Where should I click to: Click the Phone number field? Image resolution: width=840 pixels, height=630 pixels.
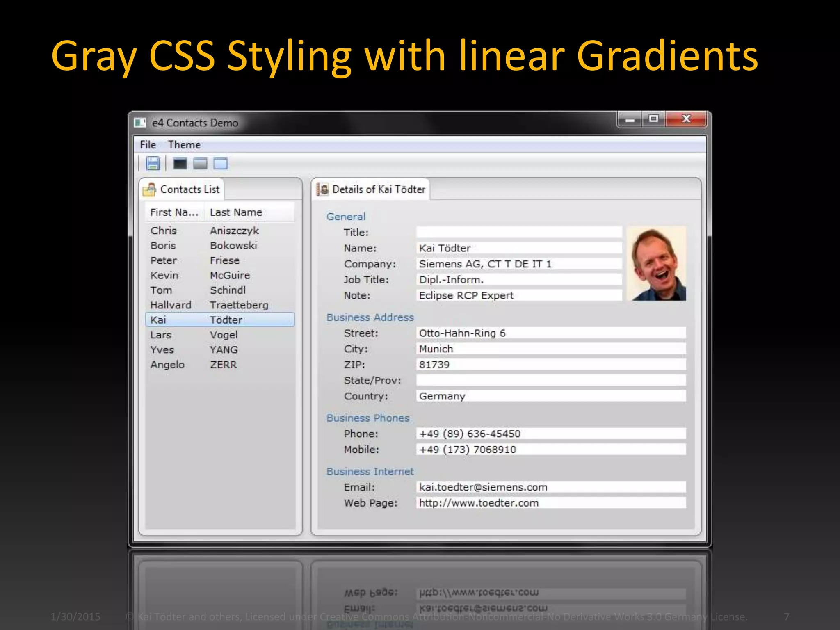pos(551,434)
